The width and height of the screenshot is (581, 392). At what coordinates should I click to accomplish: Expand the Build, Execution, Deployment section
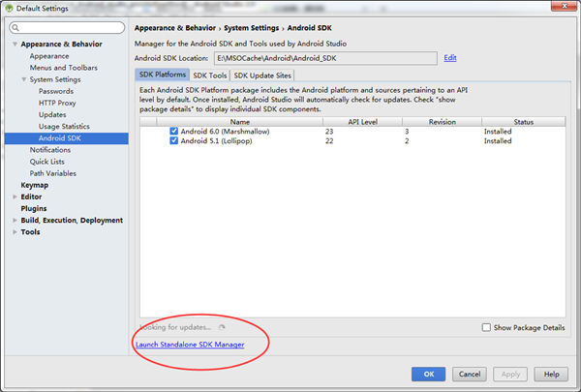point(15,220)
